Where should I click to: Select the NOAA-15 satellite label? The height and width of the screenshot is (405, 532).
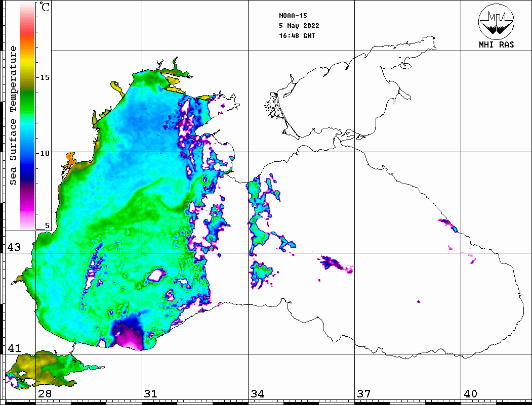[x=293, y=16]
